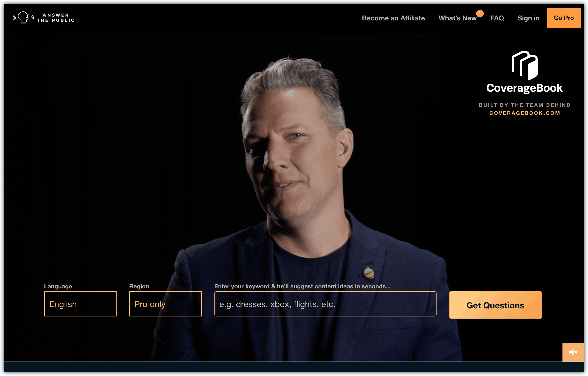This screenshot has height=376, width=588.
Task: Click the background video of the man
Action: click(293, 171)
